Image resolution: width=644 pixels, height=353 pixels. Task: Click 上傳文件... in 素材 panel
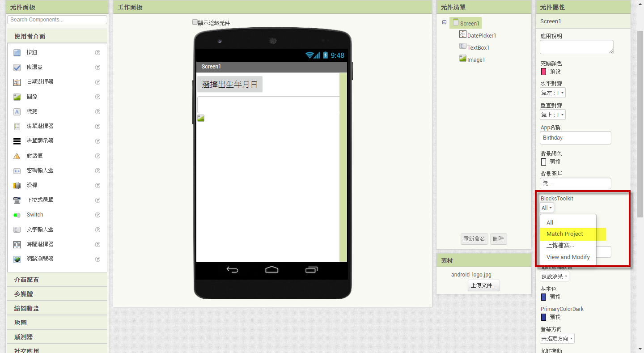(x=483, y=286)
